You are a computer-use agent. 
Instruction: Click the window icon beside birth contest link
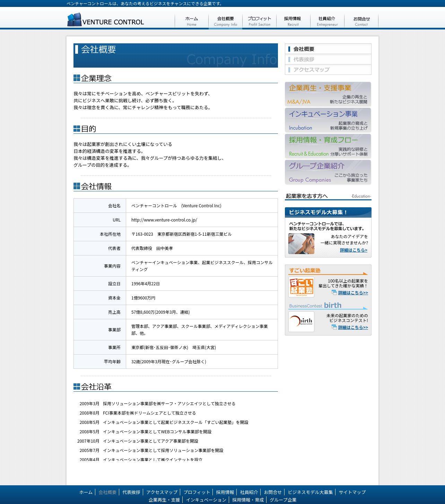(334, 327)
